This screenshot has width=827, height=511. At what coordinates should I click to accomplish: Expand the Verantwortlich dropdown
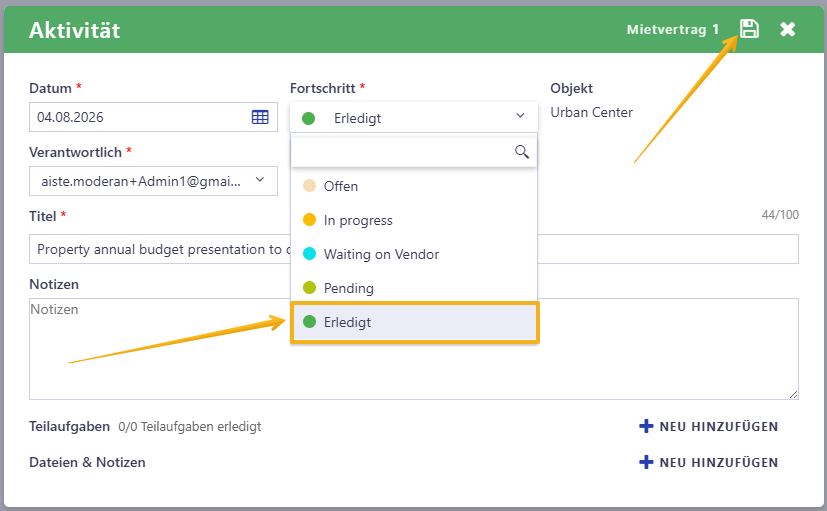259,180
